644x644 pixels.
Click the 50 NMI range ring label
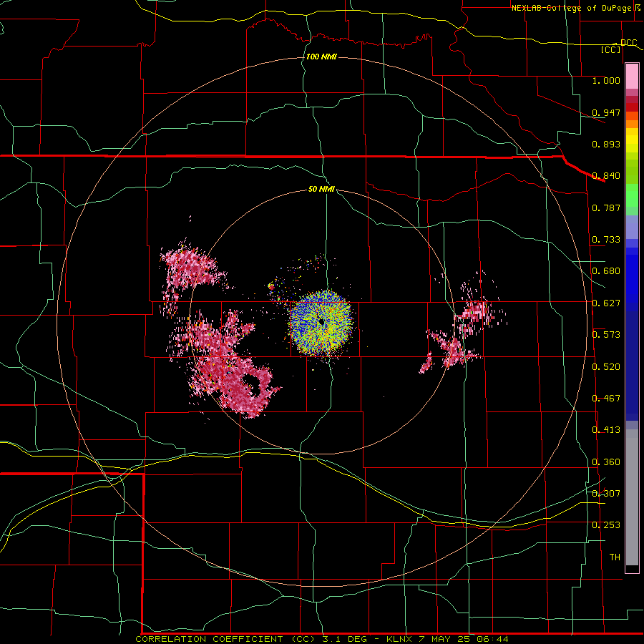click(x=321, y=190)
